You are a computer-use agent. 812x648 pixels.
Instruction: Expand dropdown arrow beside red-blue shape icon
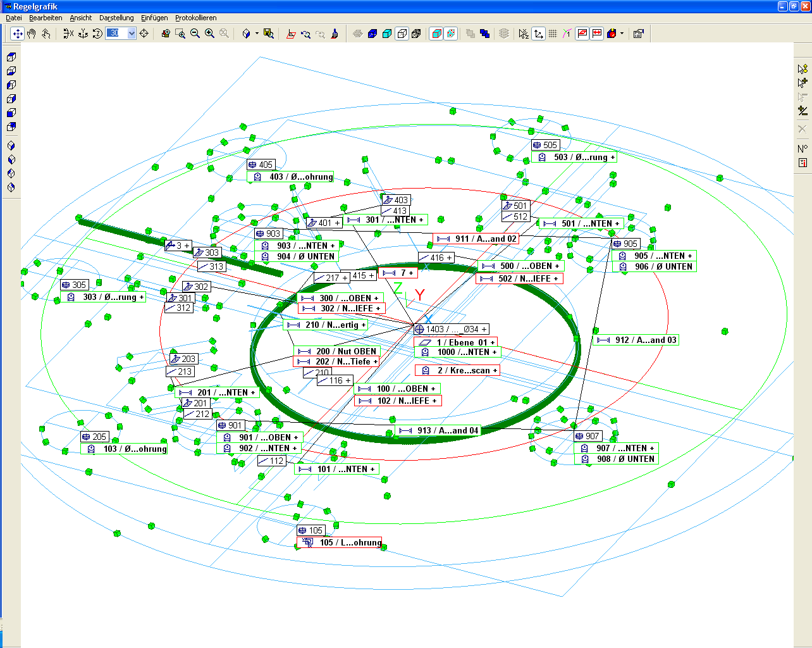tap(622, 34)
